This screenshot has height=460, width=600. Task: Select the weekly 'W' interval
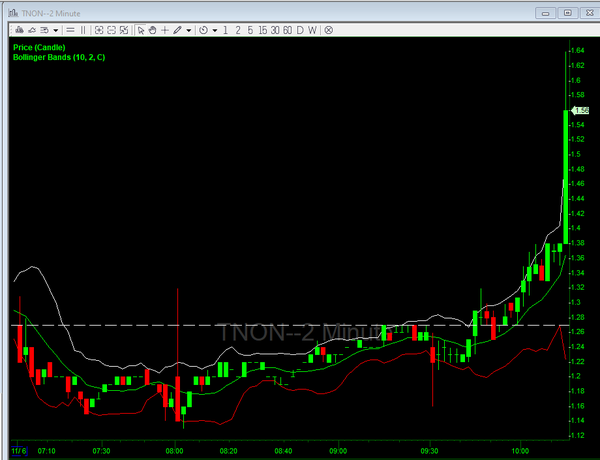(x=312, y=30)
